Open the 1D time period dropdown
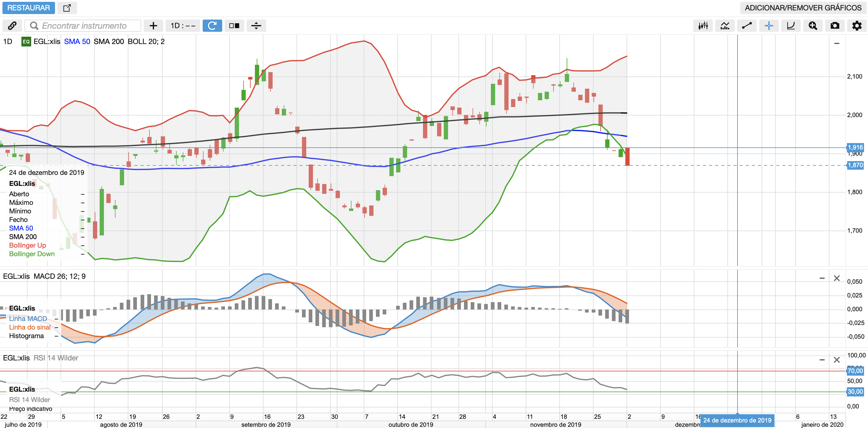 click(x=183, y=26)
